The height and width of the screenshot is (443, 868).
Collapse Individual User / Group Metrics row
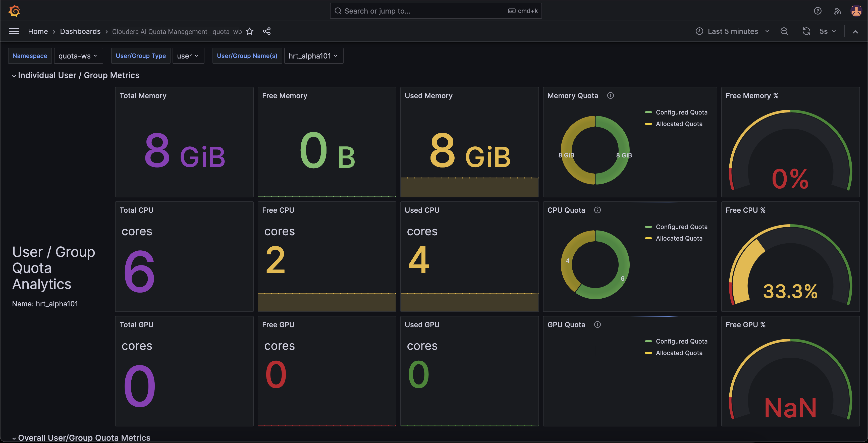tap(78, 75)
